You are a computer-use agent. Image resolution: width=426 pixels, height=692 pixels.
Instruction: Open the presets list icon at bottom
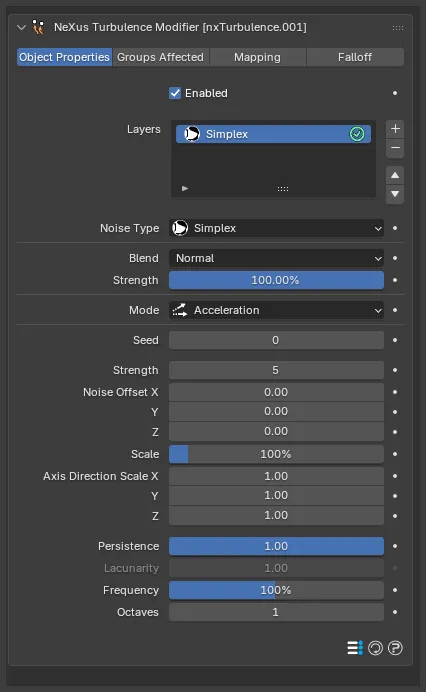tap(355, 648)
